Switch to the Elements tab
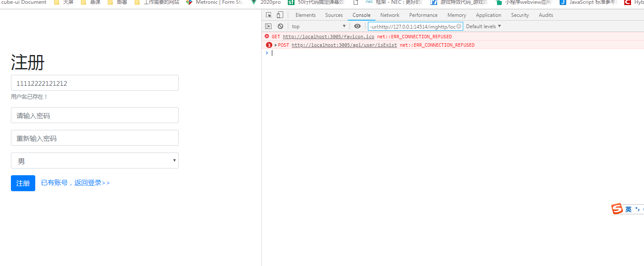This screenshot has height=266, width=644. (x=305, y=15)
